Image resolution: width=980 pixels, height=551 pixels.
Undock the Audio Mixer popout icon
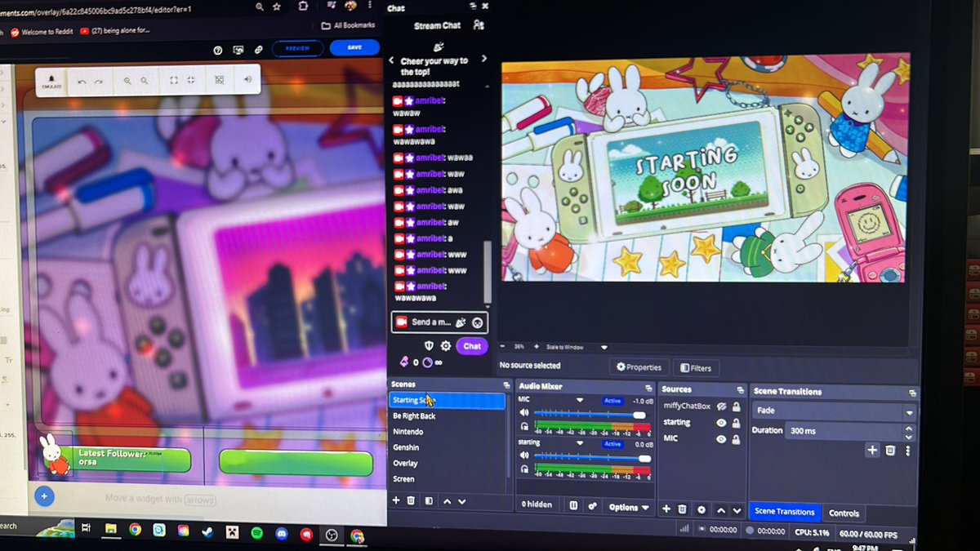[x=649, y=389]
